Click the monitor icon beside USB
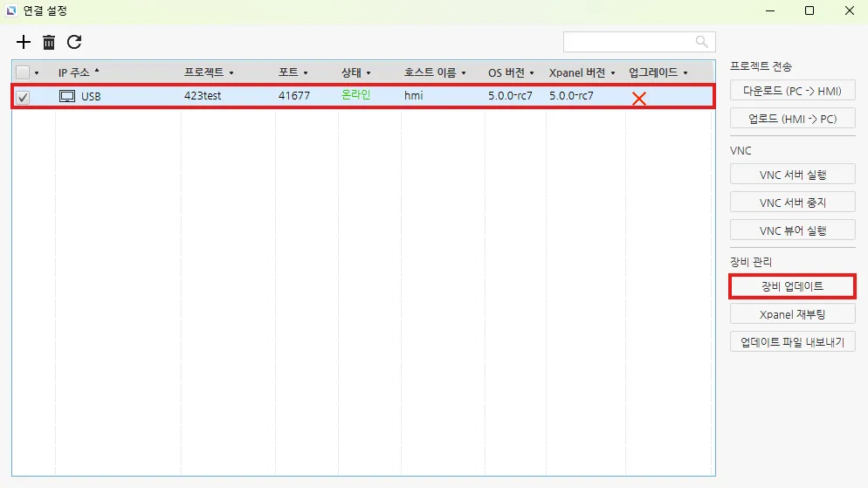The height and width of the screenshot is (488, 868). 67,96
